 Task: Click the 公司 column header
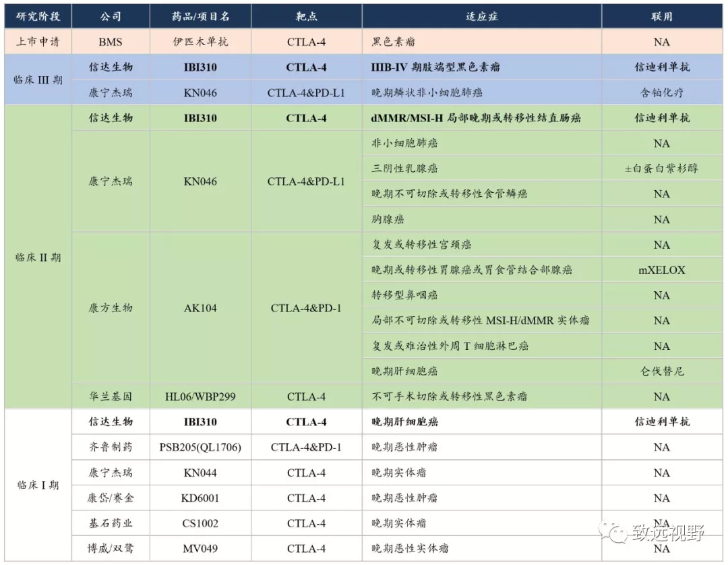pyautogui.click(x=111, y=17)
